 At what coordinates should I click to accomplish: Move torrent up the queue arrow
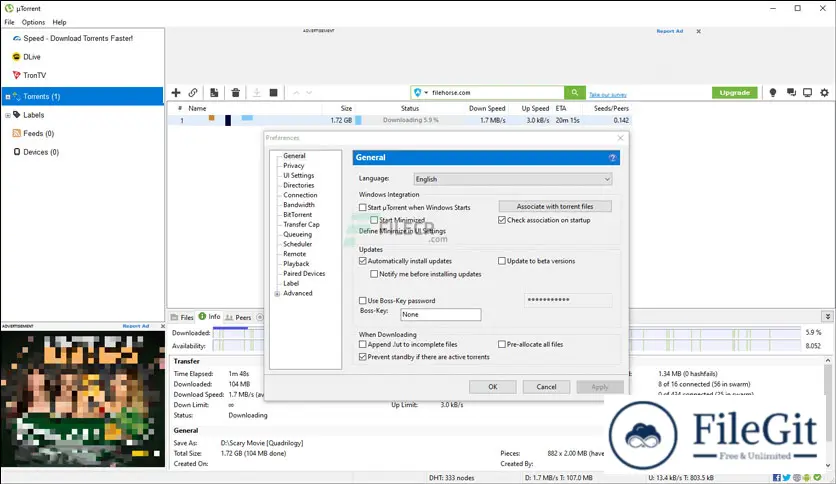point(296,93)
